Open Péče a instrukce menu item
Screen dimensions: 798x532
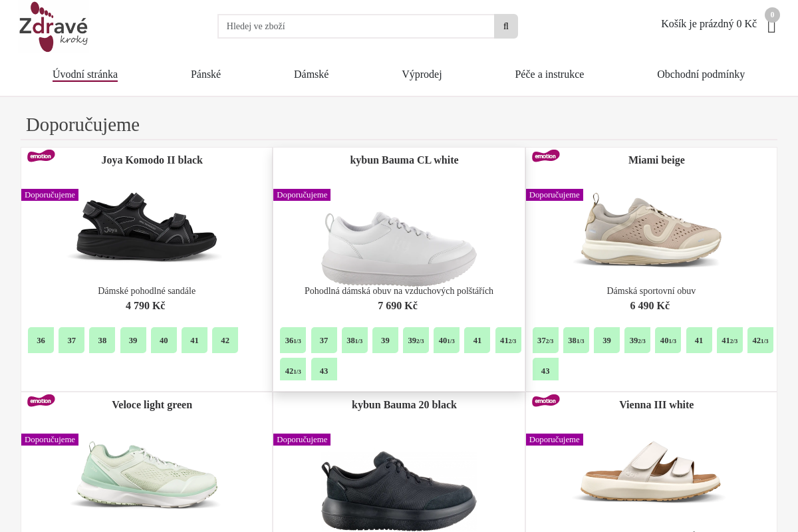click(x=549, y=74)
